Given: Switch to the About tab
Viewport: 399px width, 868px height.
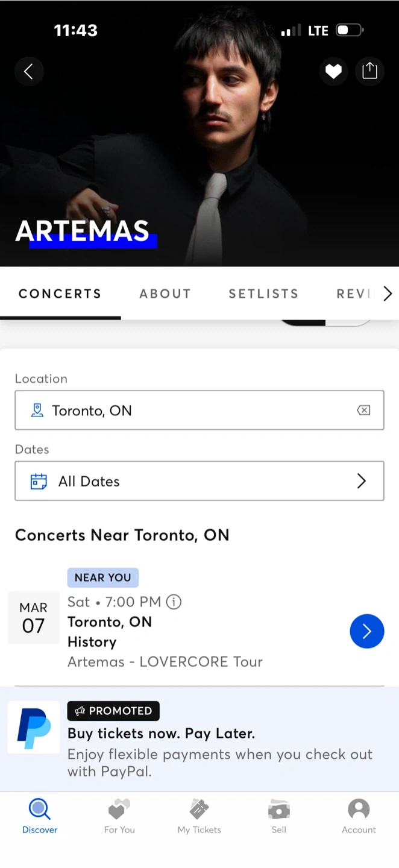Looking at the screenshot, I should pos(165,294).
